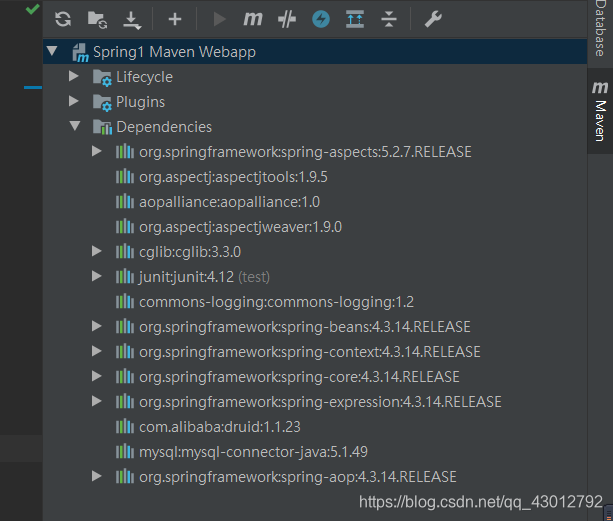The image size is (613, 521).
Task: Select com.alibaba:druid:1.1.23 entry
Action: 220,427
